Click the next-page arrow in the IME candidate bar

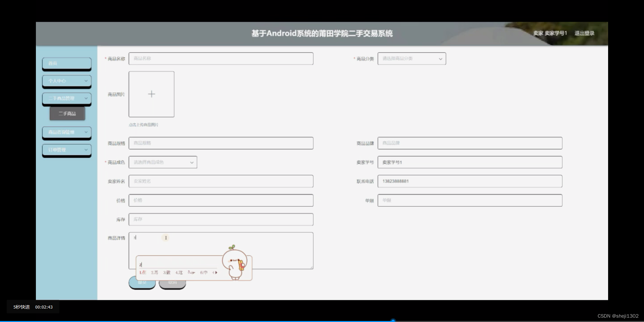pos(216,273)
